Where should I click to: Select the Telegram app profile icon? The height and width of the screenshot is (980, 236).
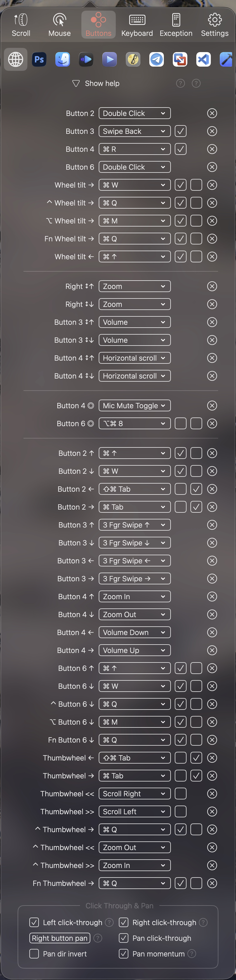[156, 59]
